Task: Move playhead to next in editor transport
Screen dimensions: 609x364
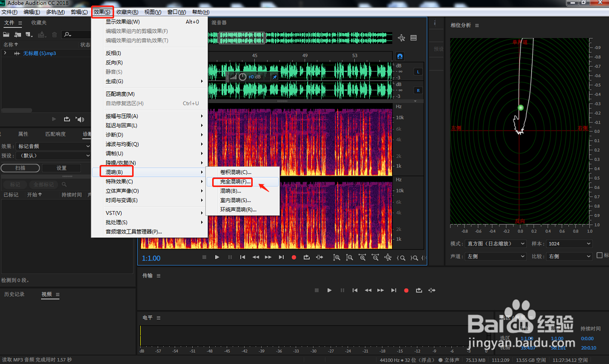Action: pyautogui.click(x=281, y=257)
